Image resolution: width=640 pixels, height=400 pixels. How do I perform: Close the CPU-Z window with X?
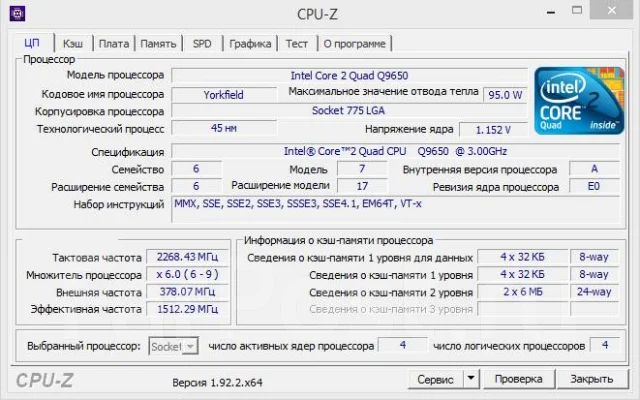611,10
